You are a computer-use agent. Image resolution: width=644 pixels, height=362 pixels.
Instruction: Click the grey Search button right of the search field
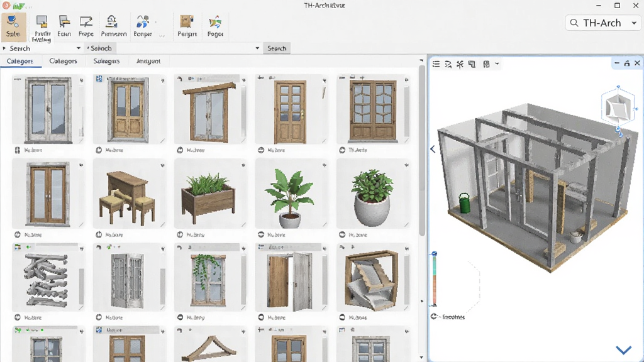point(277,48)
